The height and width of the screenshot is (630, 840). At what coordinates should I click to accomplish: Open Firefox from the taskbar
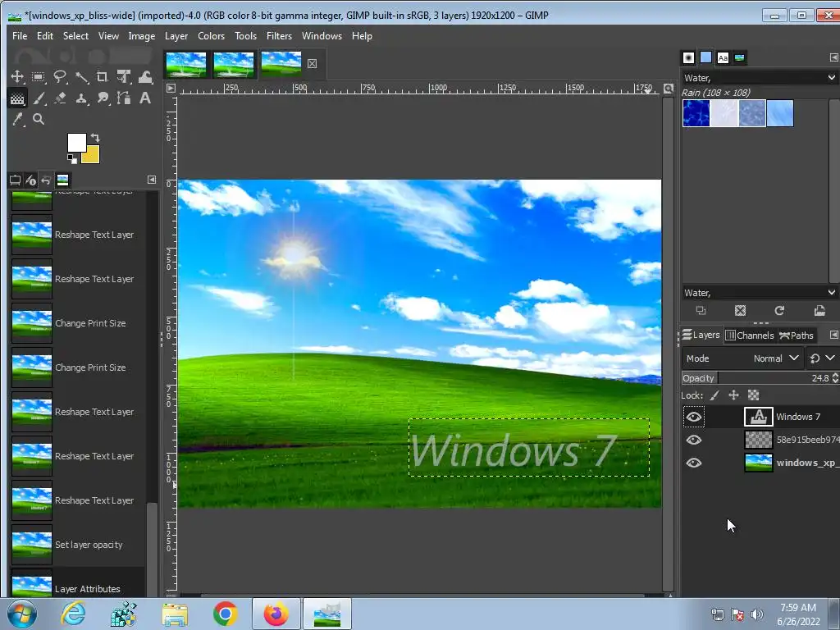pos(276,614)
